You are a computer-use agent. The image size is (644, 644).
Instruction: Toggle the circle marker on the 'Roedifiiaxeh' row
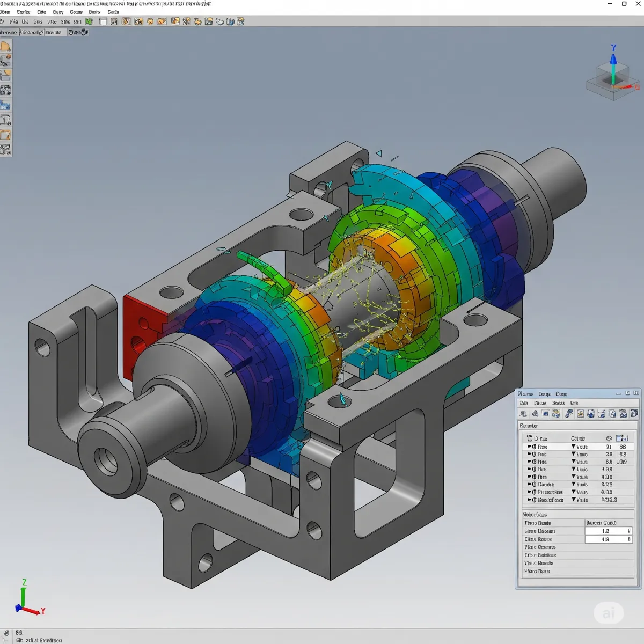tap(534, 500)
